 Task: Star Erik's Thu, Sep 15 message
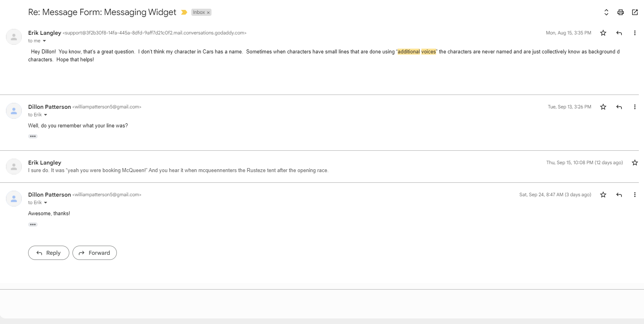[x=635, y=163]
